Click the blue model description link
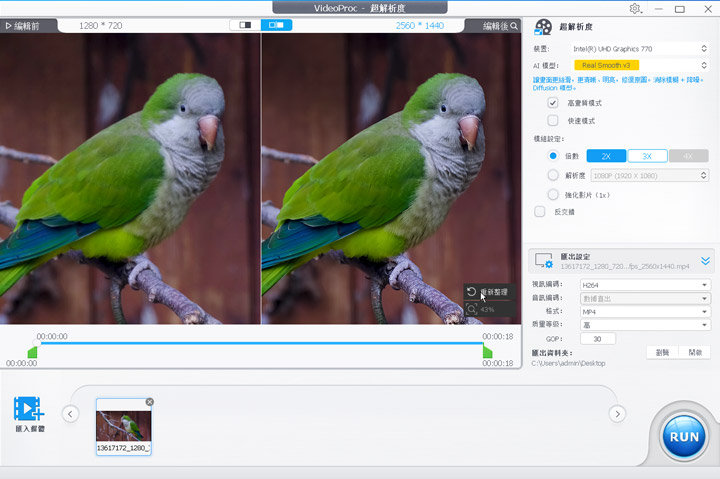 [618, 84]
